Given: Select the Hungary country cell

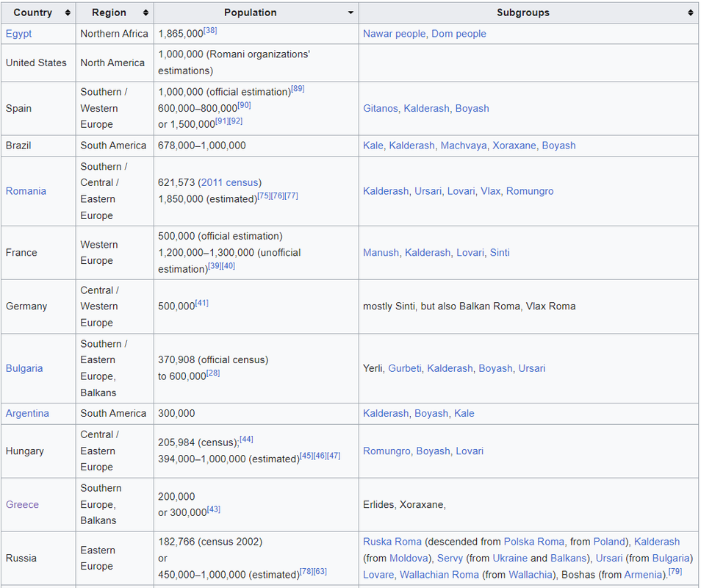Looking at the screenshot, I should coord(38,451).
